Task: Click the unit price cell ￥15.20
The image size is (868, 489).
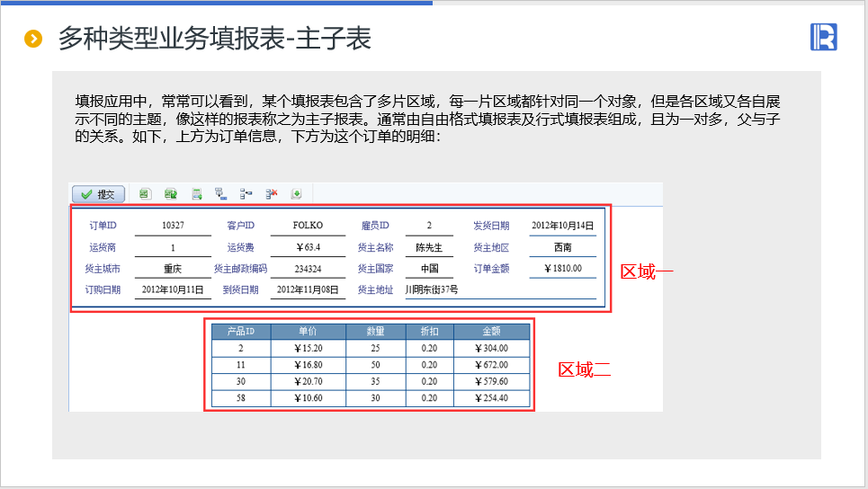Action: click(x=309, y=349)
